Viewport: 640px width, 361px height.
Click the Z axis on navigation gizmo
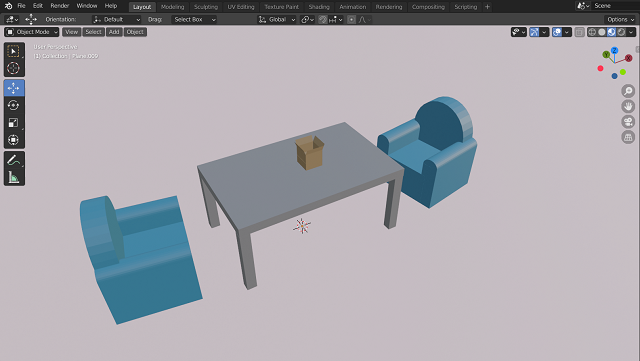[614, 51]
